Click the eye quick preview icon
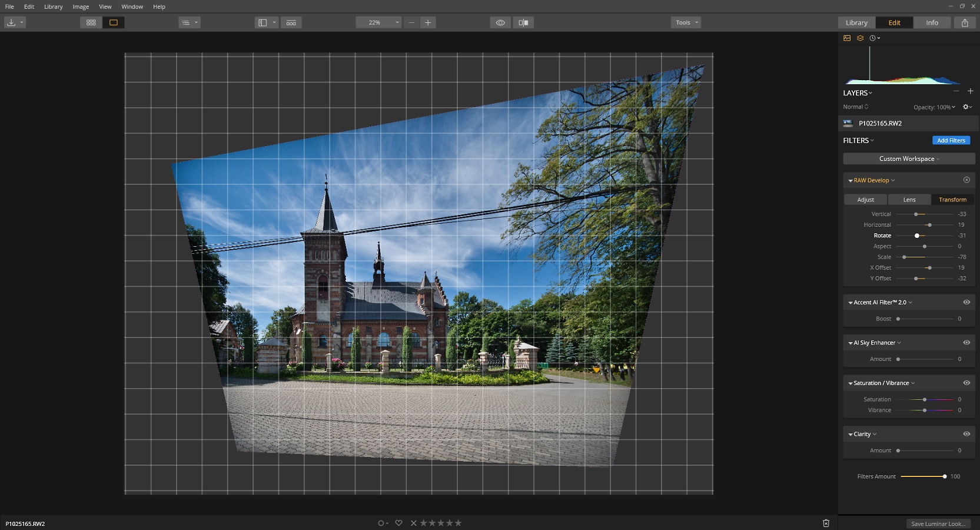Screen dimensions: 980x530 (500, 22)
